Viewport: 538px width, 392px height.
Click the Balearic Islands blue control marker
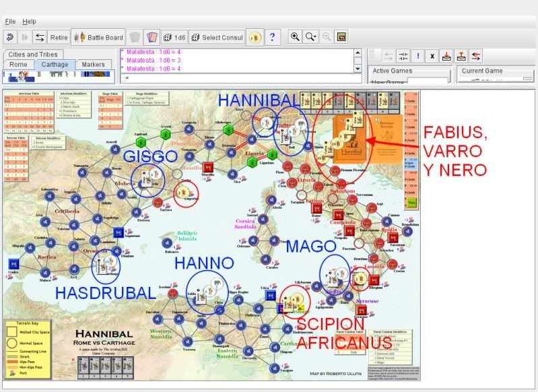pyautogui.click(x=167, y=243)
